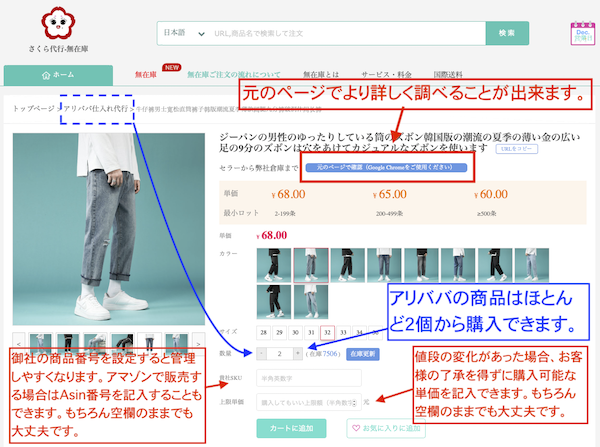Decrease quantity with the minus button
Screen dimensions: 600x447
coord(261,354)
